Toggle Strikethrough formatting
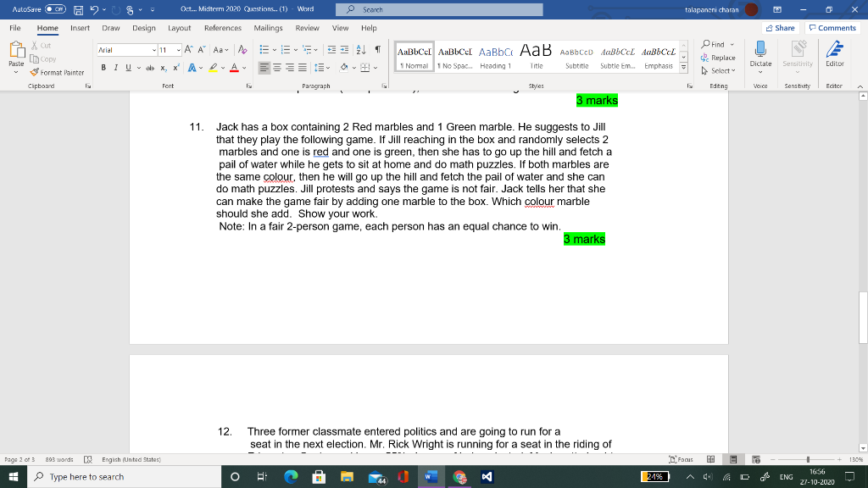 point(149,68)
